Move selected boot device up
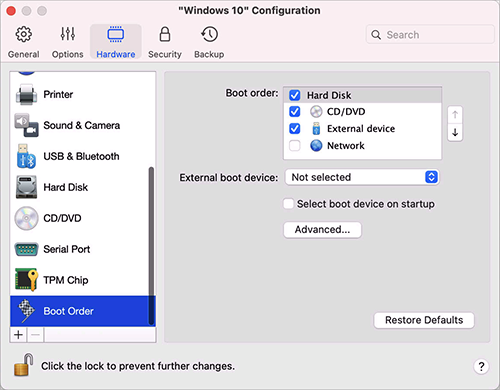 (x=455, y=115)
